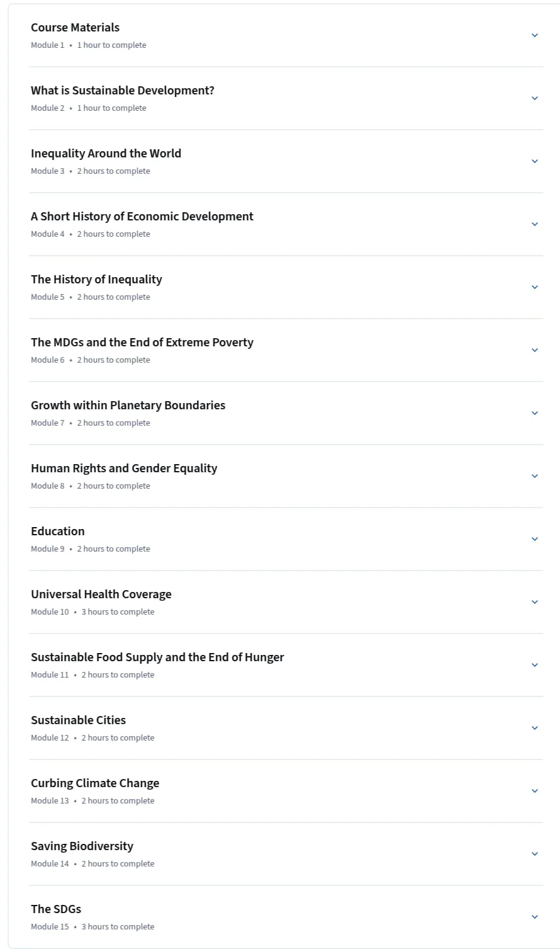Expand the Education module chevron
Viewport: 560px width, 949px height.
point(535,539)
